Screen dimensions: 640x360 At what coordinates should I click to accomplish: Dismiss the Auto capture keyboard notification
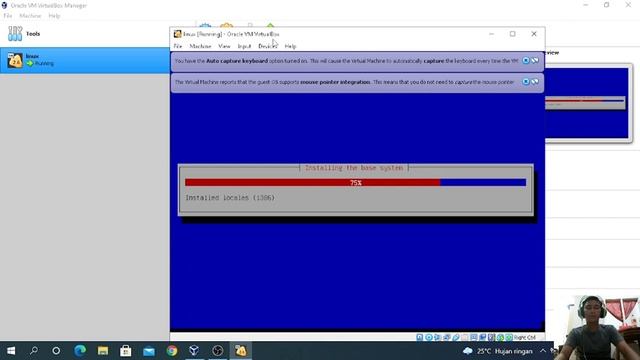tap(526, 61)
